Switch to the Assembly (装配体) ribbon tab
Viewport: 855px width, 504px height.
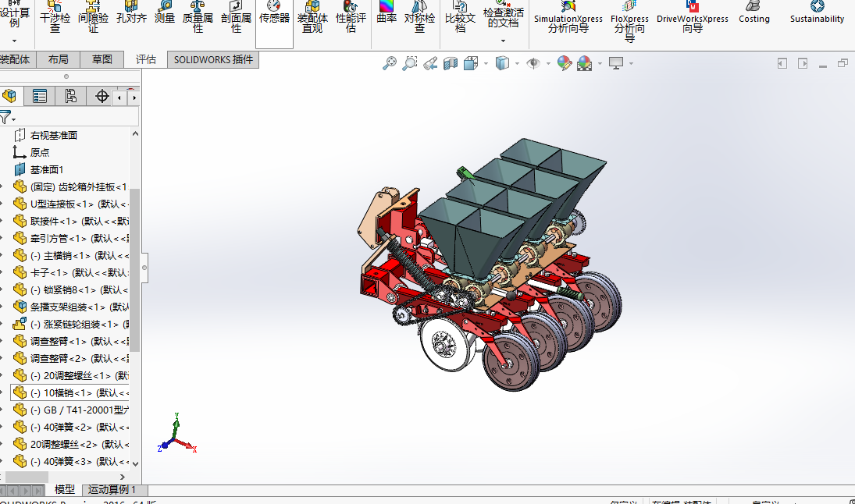(x=16, y=59)
